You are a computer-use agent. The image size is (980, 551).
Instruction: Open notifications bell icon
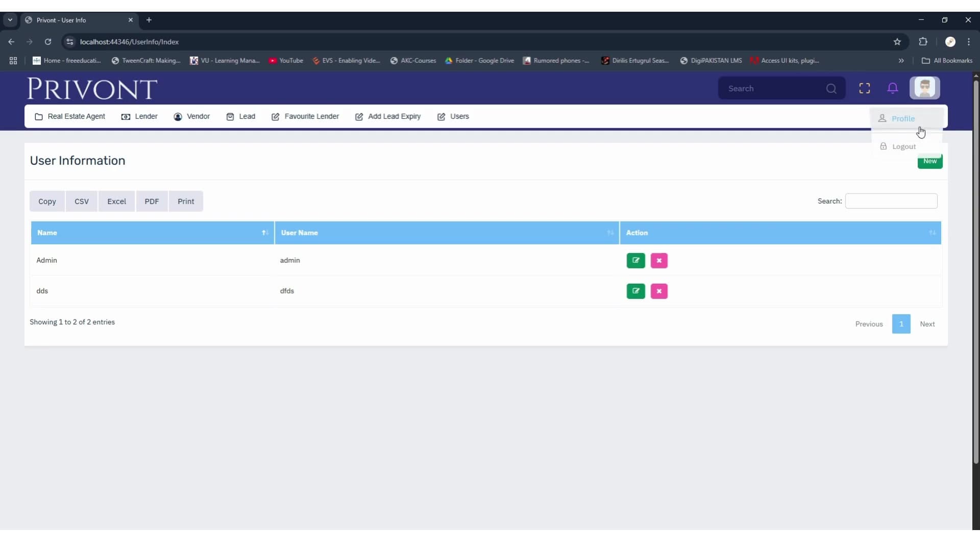[892, 88]
